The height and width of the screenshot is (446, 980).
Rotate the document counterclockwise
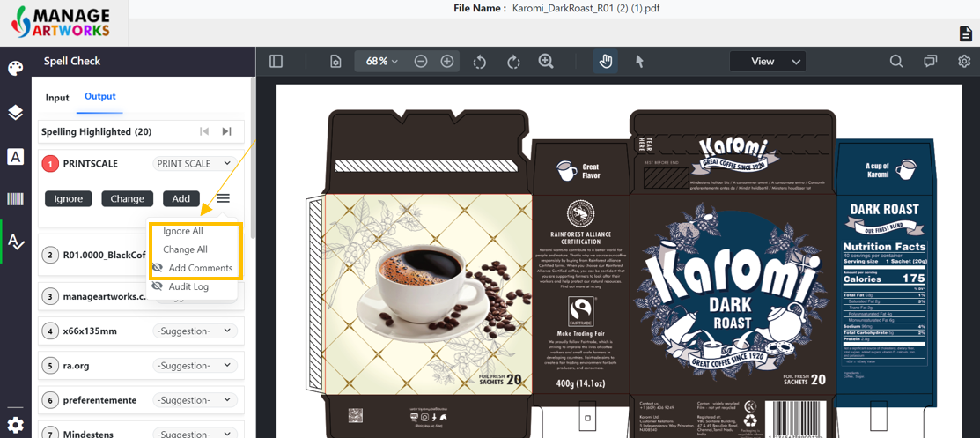479,62
